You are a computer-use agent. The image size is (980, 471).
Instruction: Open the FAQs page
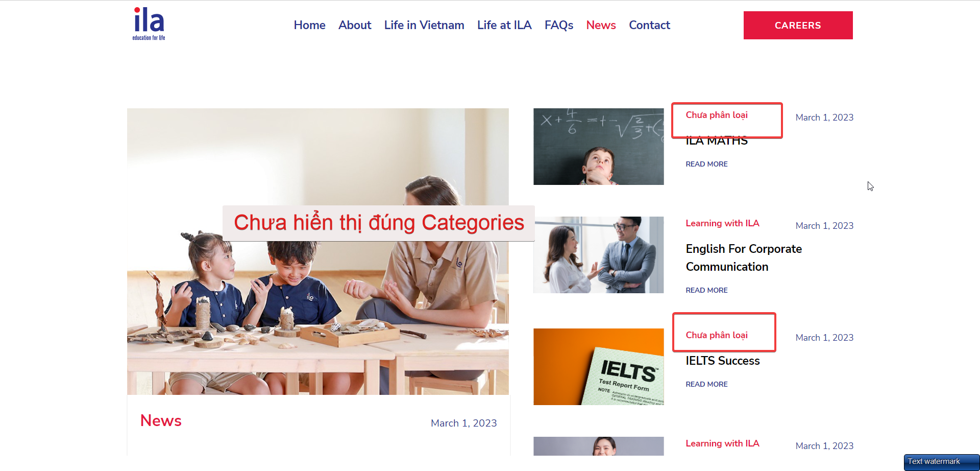point(559,25)
